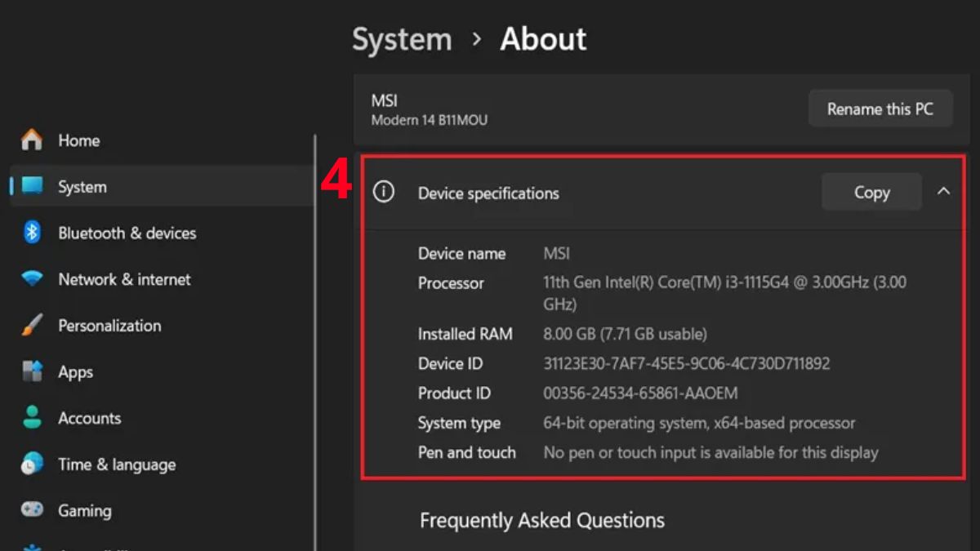Click the Processor label

coord(451,283)
